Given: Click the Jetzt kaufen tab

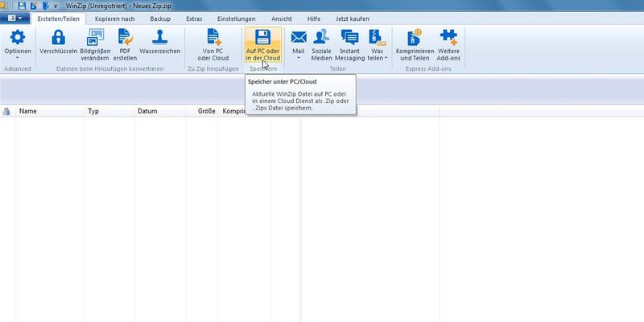Looking at the screenshot, I should click(352, 19).
